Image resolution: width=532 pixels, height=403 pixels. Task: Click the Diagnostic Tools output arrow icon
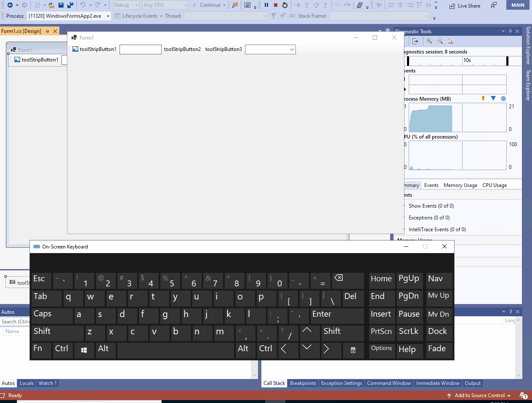[415, 41]
